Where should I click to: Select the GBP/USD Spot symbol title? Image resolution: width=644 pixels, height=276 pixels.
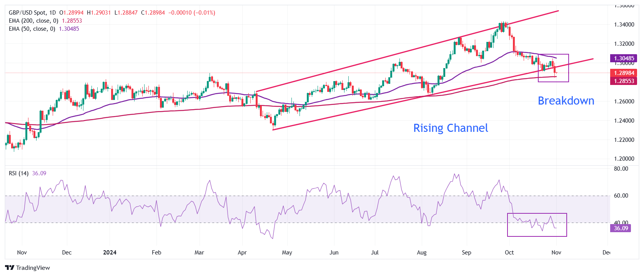click(32, 13)
